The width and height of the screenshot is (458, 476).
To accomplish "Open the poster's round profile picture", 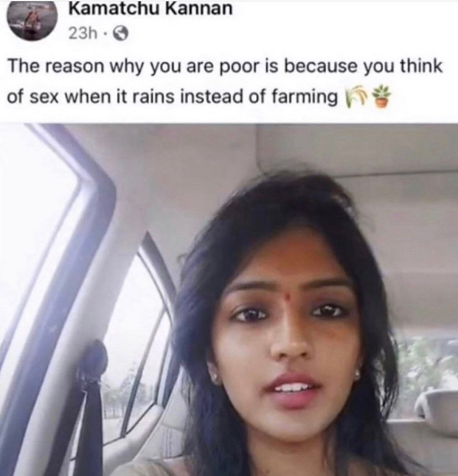I will pyautogui.click(x=33, y=22).
